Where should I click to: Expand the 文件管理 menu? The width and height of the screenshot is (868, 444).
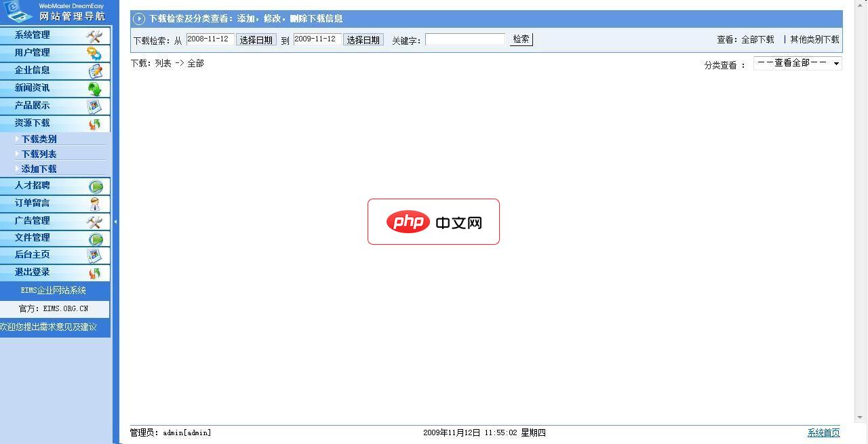(x=55, y=238)
